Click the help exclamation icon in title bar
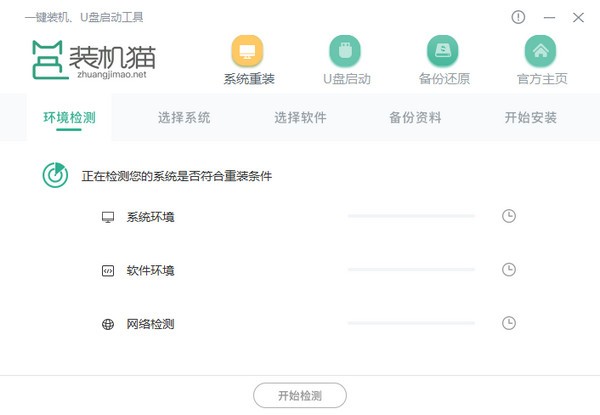The height and width of the screenshot is (415, 600). pyautogui.click(x=518, y=17)
